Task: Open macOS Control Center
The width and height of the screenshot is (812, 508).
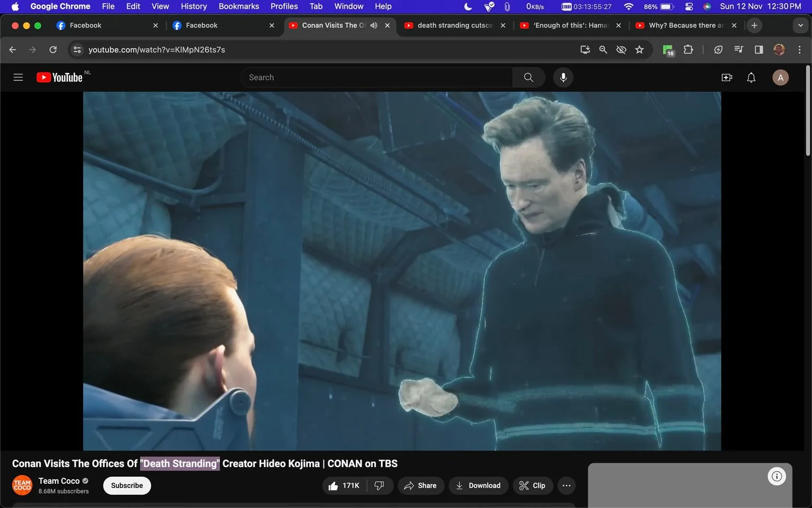Action: (689, 6)
